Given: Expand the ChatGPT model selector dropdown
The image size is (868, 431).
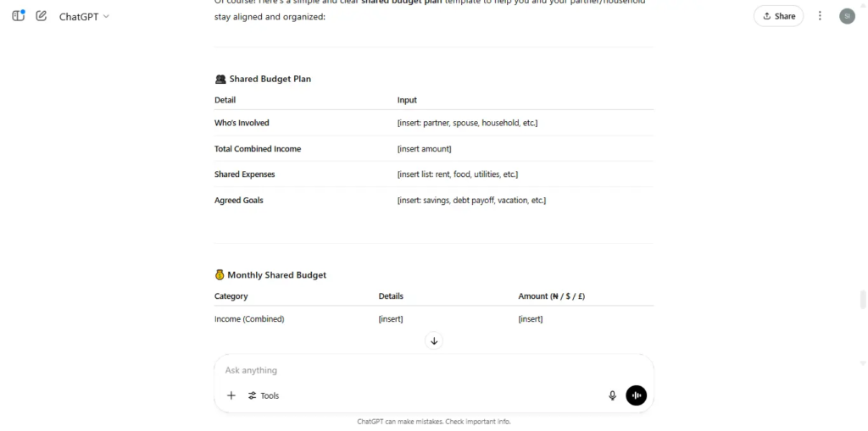Looking at the screenshot, I should [x=84, y=17].
